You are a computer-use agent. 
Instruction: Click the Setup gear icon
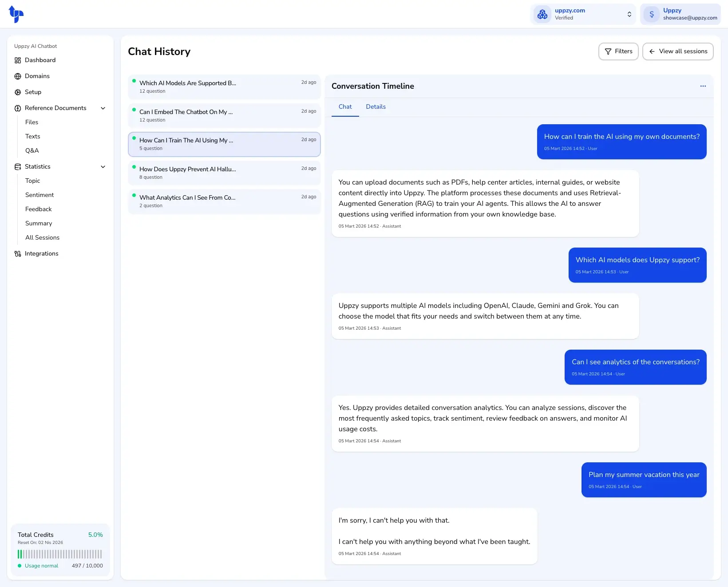[18, 92]
